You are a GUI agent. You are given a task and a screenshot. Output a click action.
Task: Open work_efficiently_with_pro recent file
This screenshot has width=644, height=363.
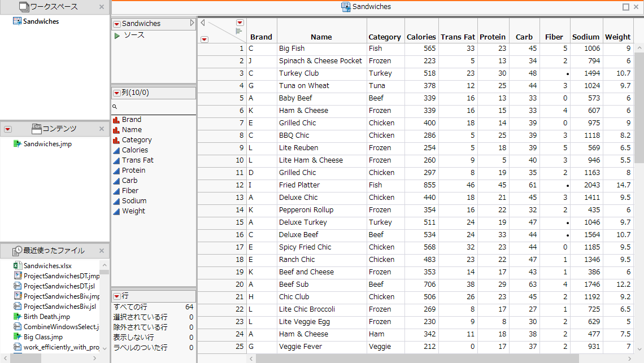(56, 347)
